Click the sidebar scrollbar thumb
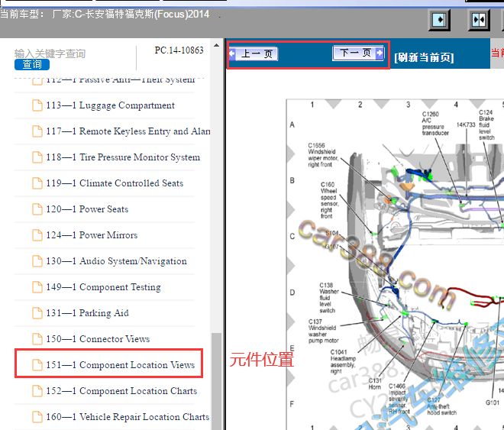The height and width of the screenshot is (430, 504). tap(217, 381)
